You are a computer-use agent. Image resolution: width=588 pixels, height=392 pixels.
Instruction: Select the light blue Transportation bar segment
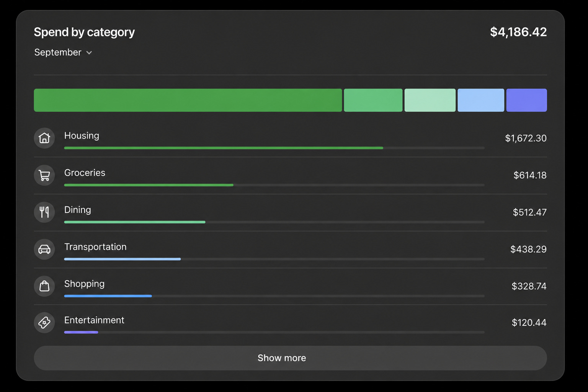click(481, 100)
